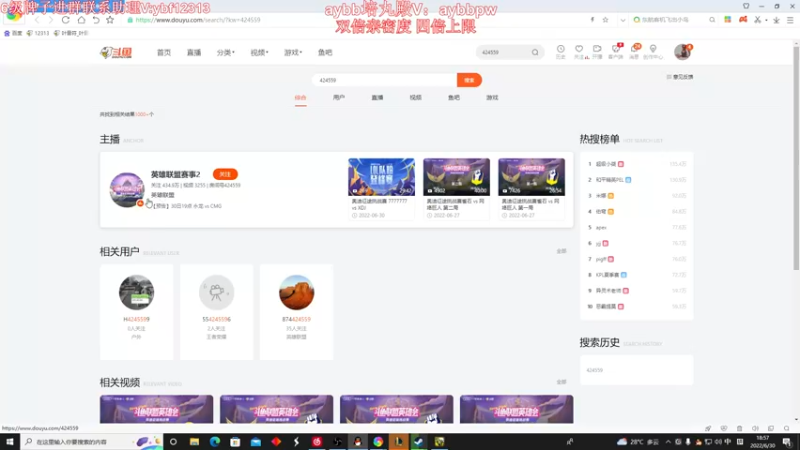Click Windows taskbar search box
The image size is (800, 450).
click(x=92, y=441)
